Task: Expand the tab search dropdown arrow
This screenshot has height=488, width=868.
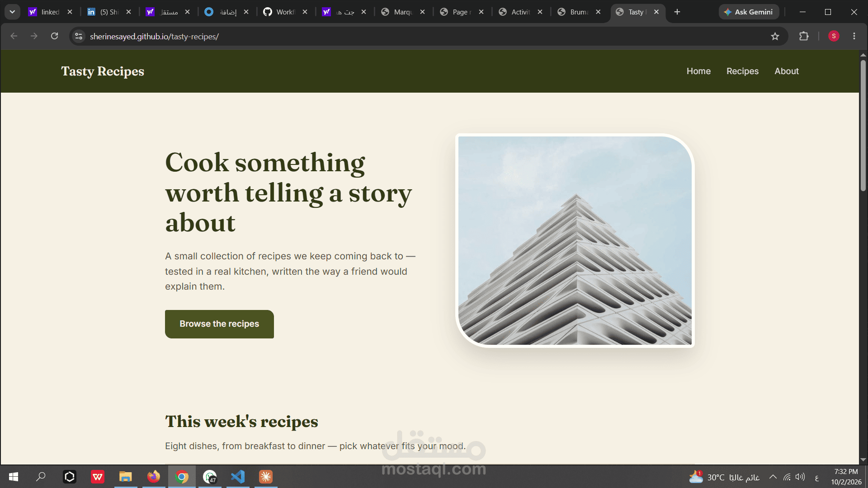Action: (x=12, y=12)
